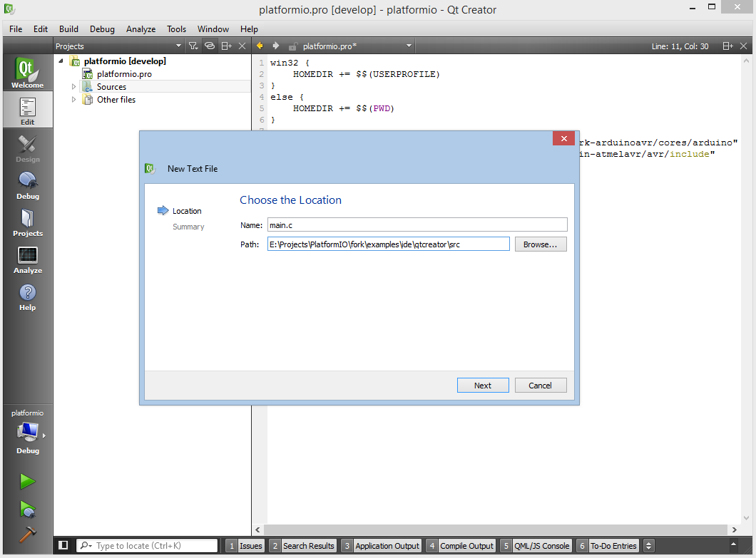This screenshot has height=558, width=756.
Task: Open the Build menu
Action: [68, 29]
